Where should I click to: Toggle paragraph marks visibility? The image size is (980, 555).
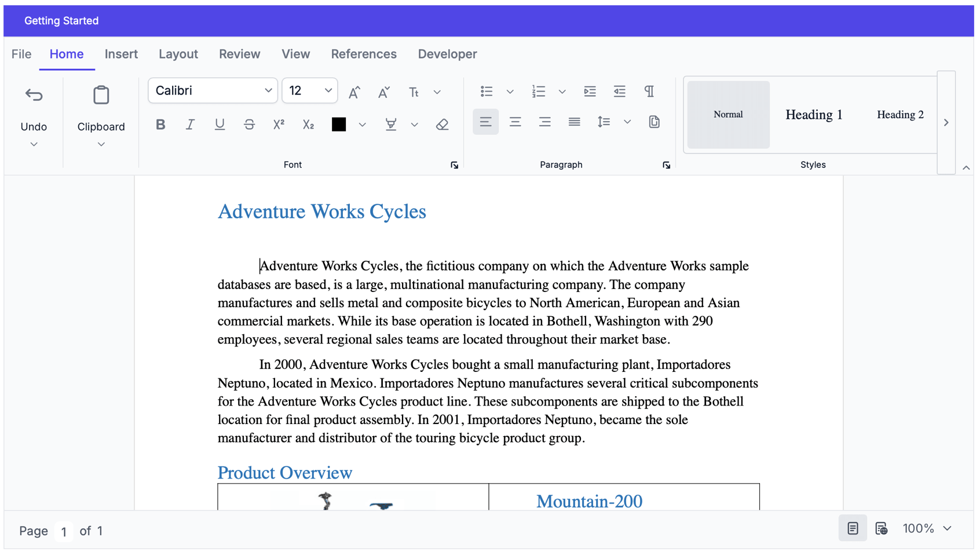tap(649, 91)
